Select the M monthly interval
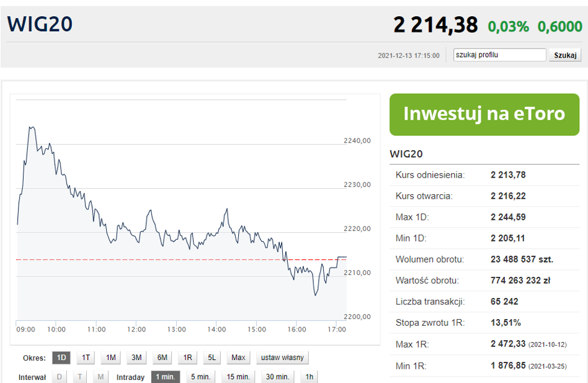Viewport: 588px width, 383px height. [100, 377]
